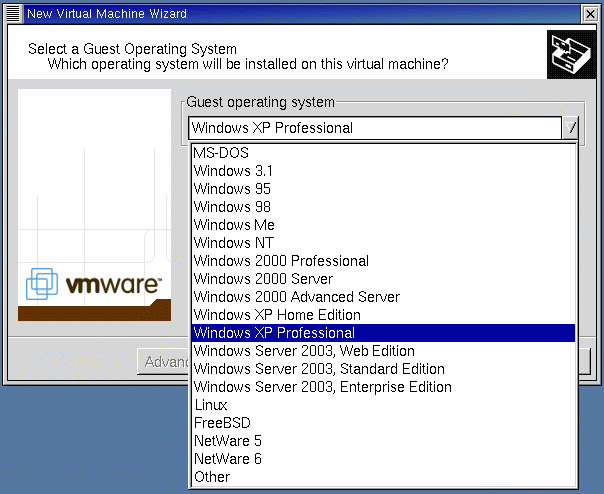Screen dimensions: 604x494
Task: Pick Windows Server 2003, Web Edition
Action: (x=383, y=351)
